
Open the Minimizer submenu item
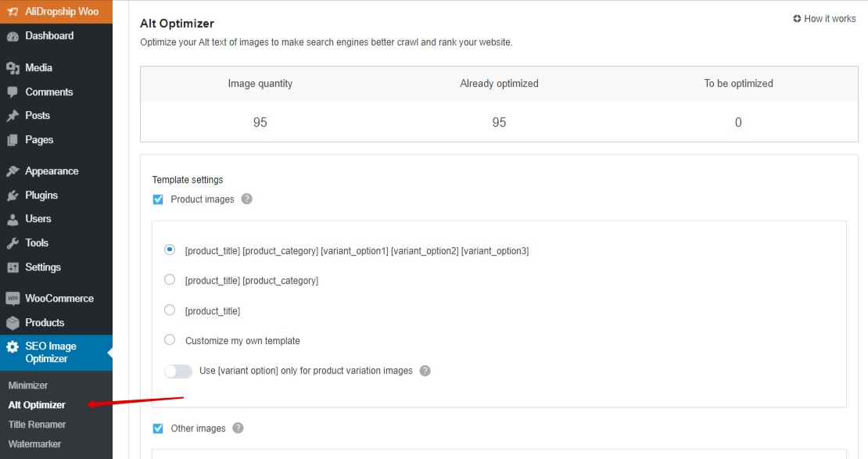tap(28, 385)
